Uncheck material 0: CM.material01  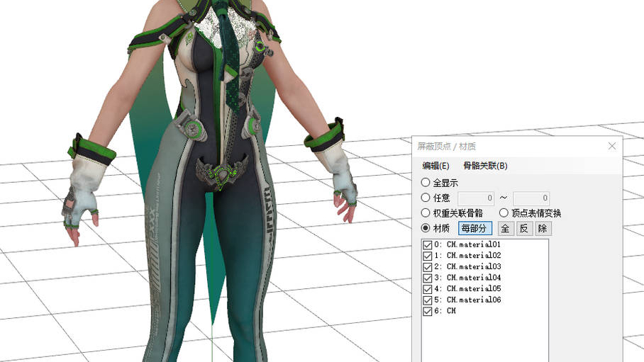428,245
